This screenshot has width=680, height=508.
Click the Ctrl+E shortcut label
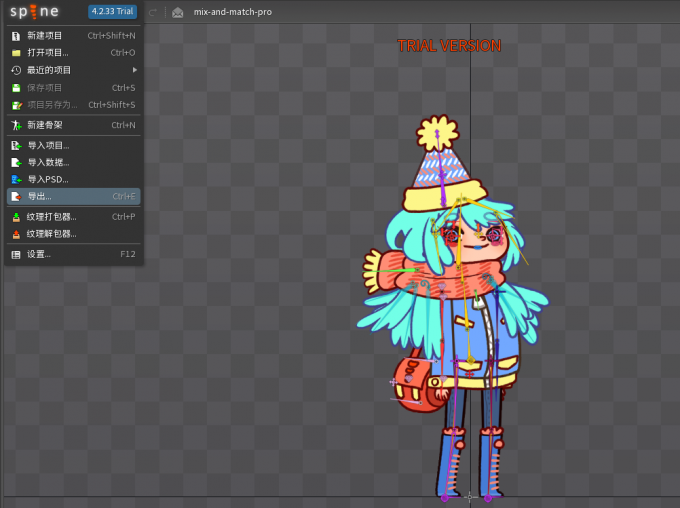point(124,197)
